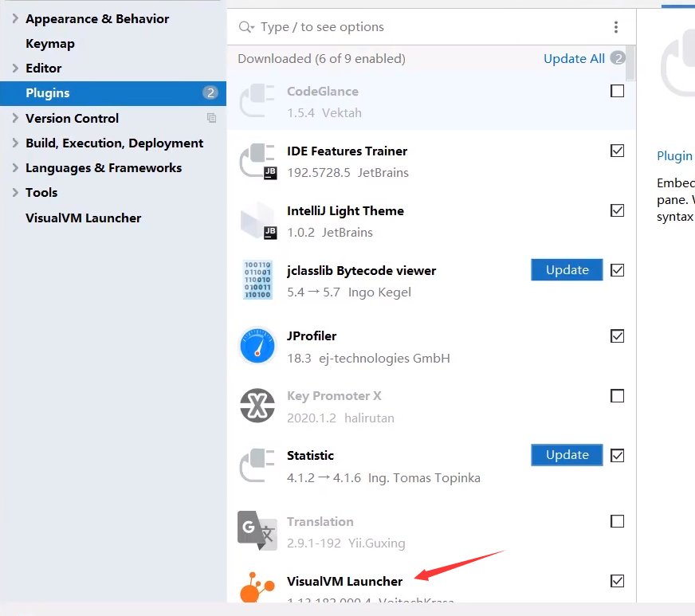The height and width of the screenshot is (616, 695).
Task: Update the jclasslib Bytecode viewer plugin
Action: tap(567, 269)
